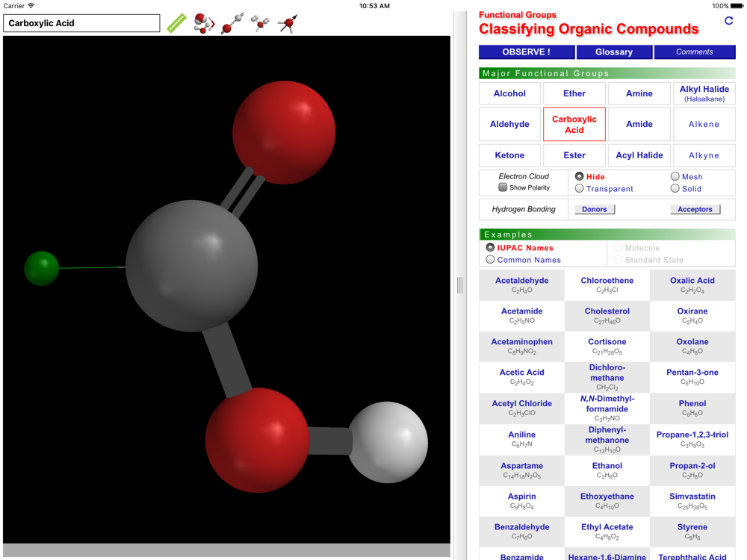Image resolution: width=747 pixels, height=560 pixels.
Task: Show hydrogen bonding Donors
Action: point(595,209)
